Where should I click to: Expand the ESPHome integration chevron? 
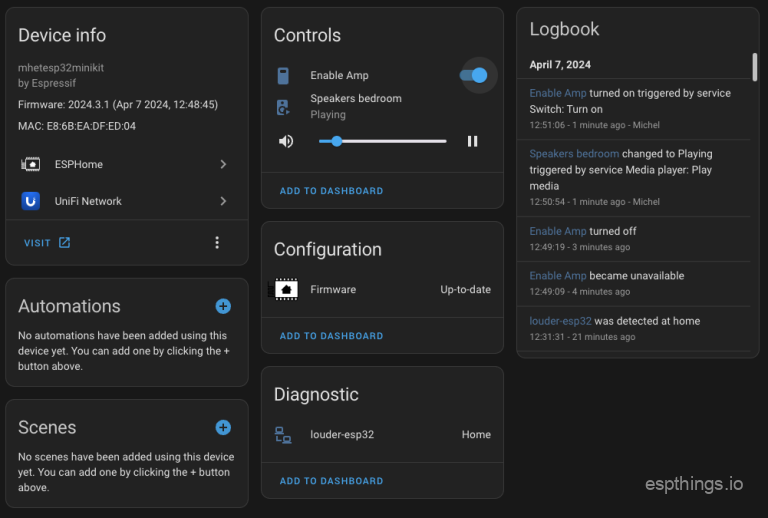tap(223, 164)
